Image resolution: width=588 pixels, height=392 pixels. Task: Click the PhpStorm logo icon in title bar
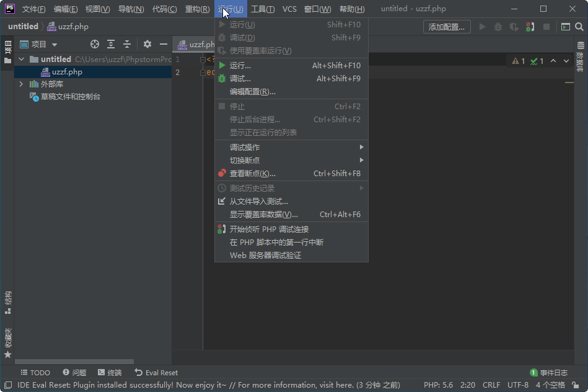(9, 9)
